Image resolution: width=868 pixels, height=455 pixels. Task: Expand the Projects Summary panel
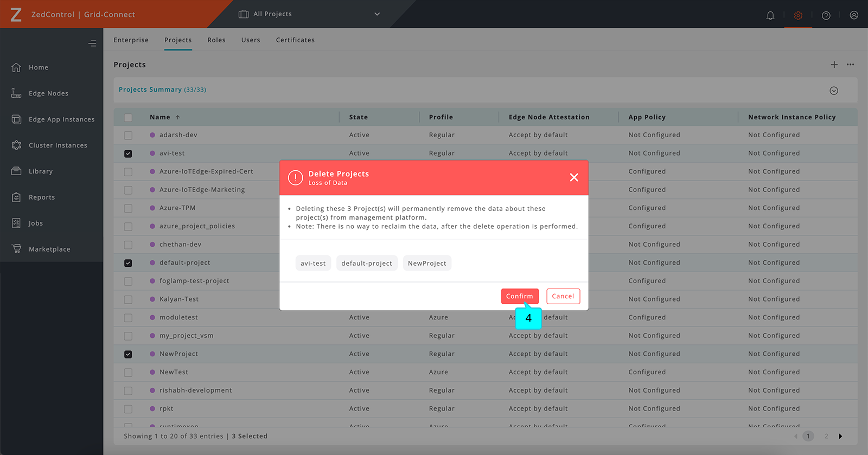(834, 91)
